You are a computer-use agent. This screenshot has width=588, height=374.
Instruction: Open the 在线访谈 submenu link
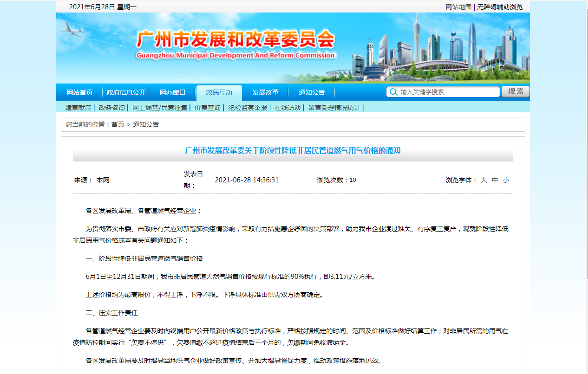pyautogui.click(x=287, y=108)
